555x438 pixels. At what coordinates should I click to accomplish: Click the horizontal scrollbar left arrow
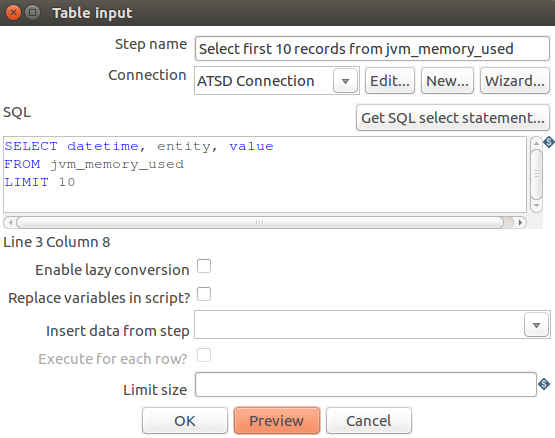click(x=10, y=222)
